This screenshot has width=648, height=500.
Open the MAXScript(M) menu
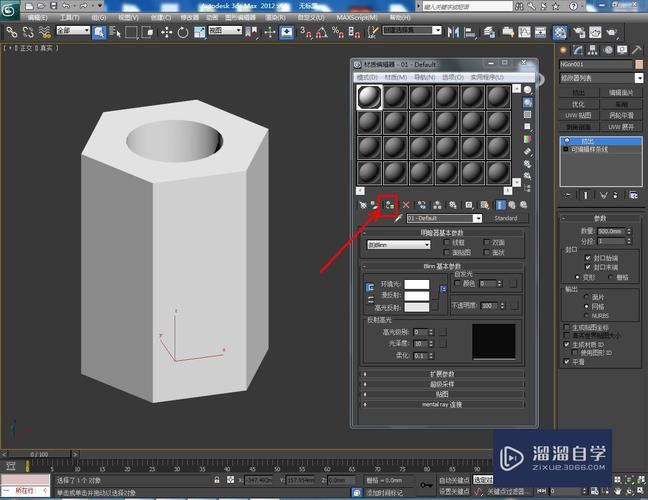pyautogui.click(x=357, y=17)
